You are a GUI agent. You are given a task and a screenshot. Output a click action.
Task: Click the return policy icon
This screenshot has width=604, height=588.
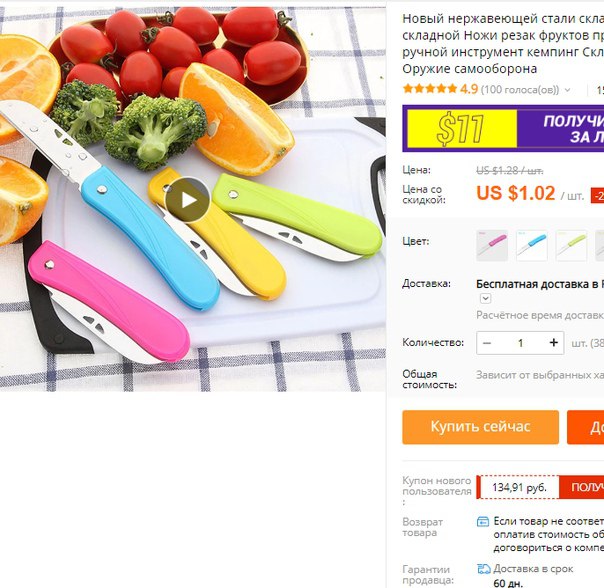pyautogui.click(x=483, y=522)
